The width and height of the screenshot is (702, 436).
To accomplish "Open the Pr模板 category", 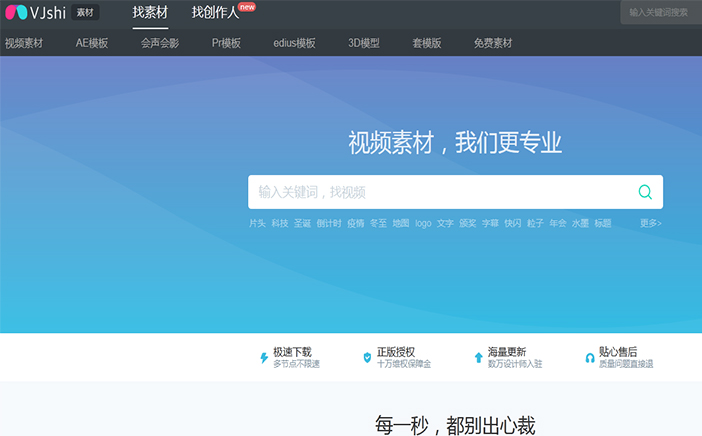I will (226, 43).
